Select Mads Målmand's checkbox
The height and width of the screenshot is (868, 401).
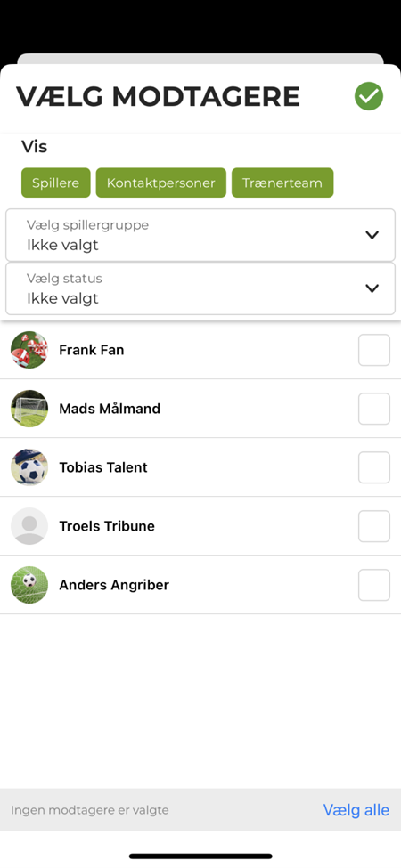(374, 409)
